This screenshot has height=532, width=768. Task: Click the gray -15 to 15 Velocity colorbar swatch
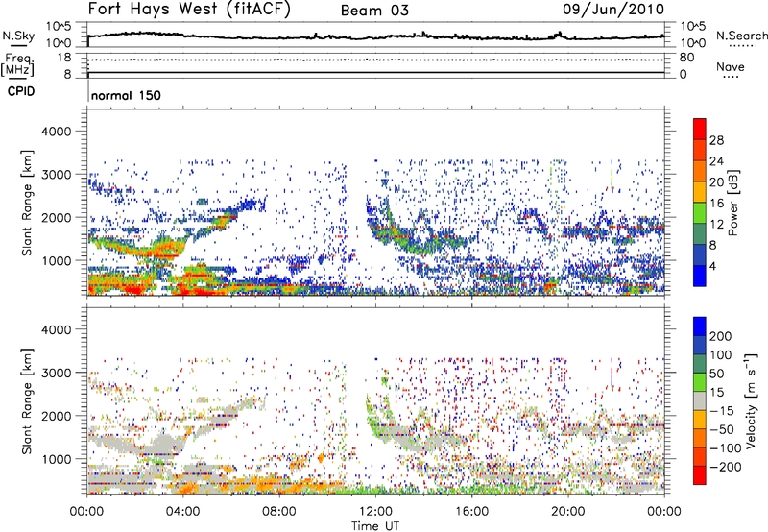click(700, 400)
